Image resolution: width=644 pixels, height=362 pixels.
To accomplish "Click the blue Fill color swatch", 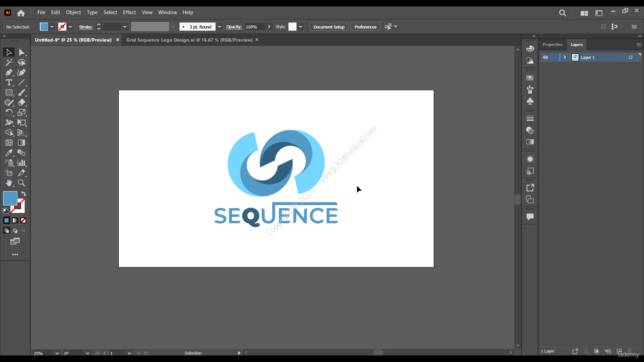I will tap(10, 198).
